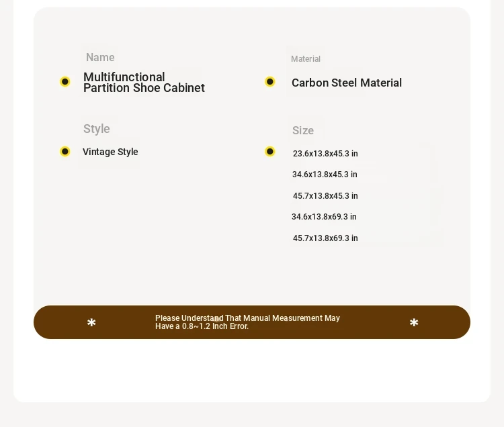
Task: Click the 'Have a 0.8~1.2 Inch Error' line
Action: [202, 327]
